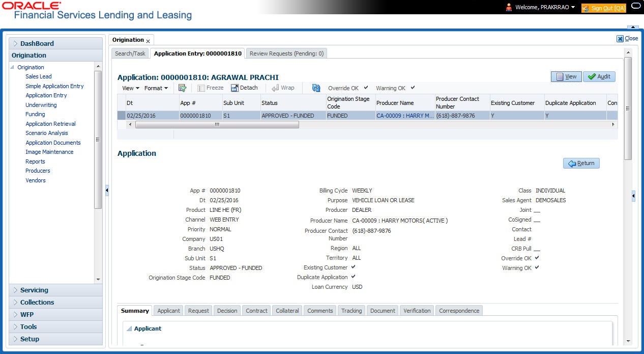Toggle the Override OK checkbox in toolbar
Screen dimensions: 644x354
pos(366,88)
